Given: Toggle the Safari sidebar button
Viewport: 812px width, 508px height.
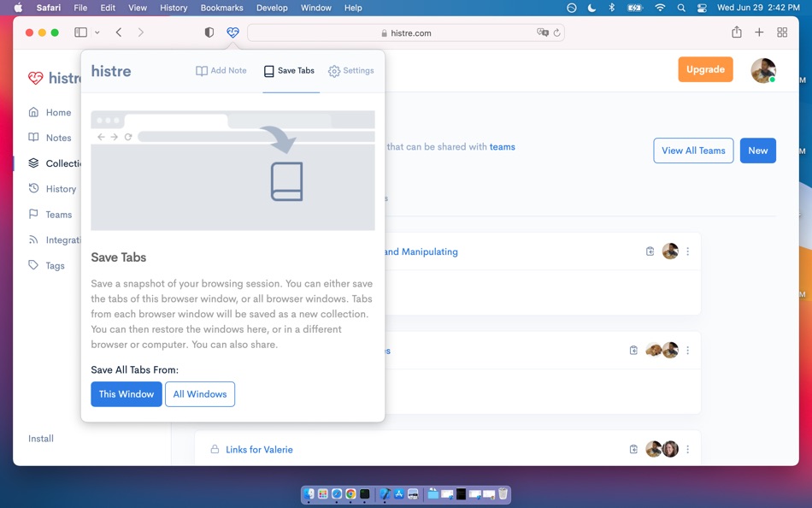Looking at the screenshot, I should (81, 32).
